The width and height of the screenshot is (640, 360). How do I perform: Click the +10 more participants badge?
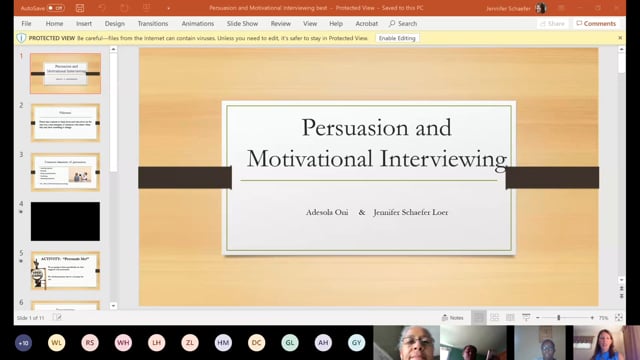click(x=23, y=343)
